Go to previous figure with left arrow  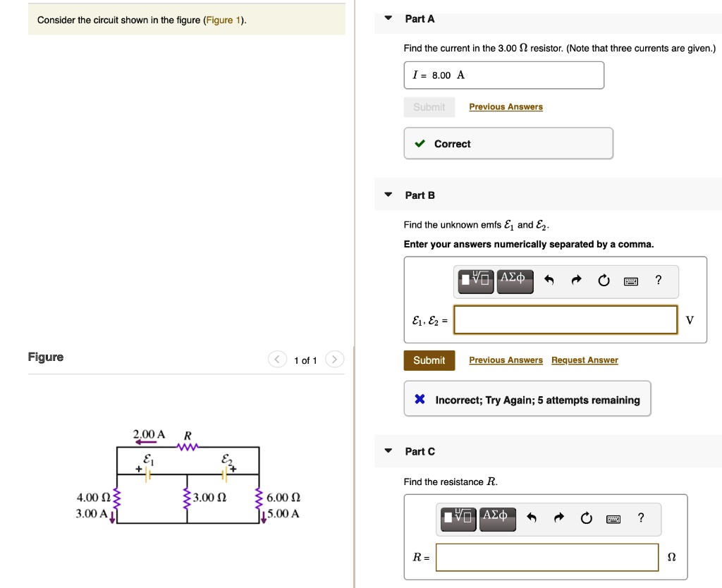(276, 359)
